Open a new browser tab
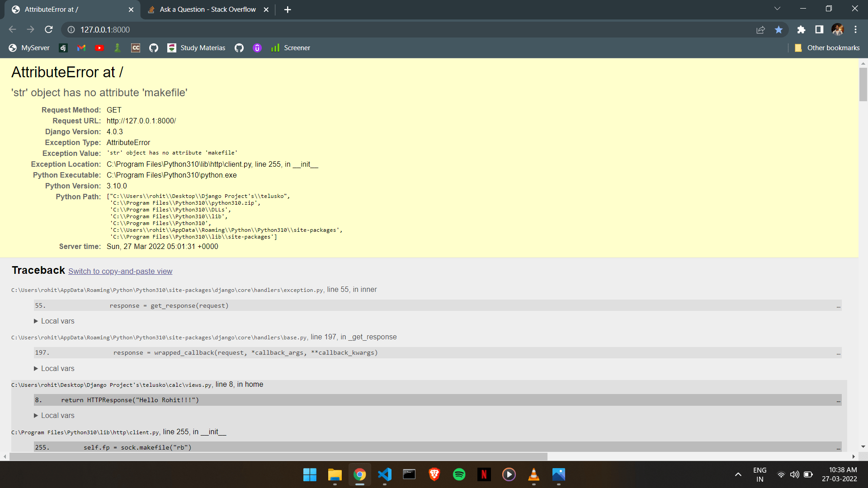This screenshot has height=488, width=868. pos(288,9)
